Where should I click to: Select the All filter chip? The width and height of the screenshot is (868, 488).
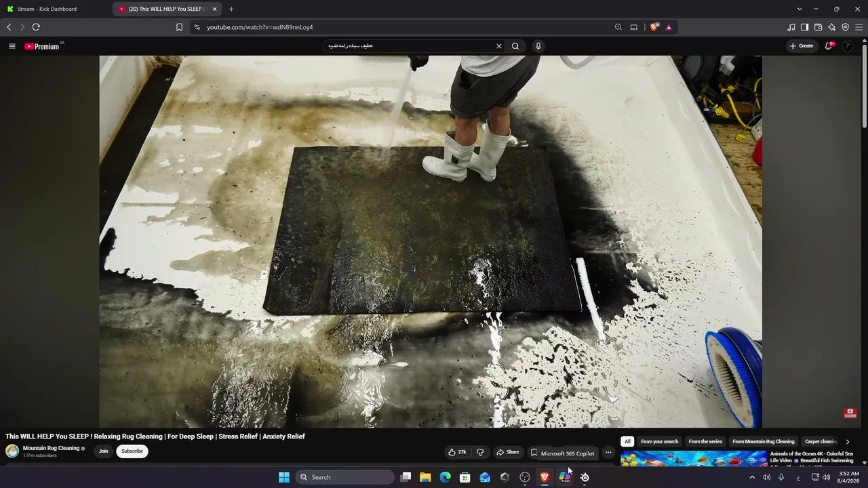click(627, 441)
